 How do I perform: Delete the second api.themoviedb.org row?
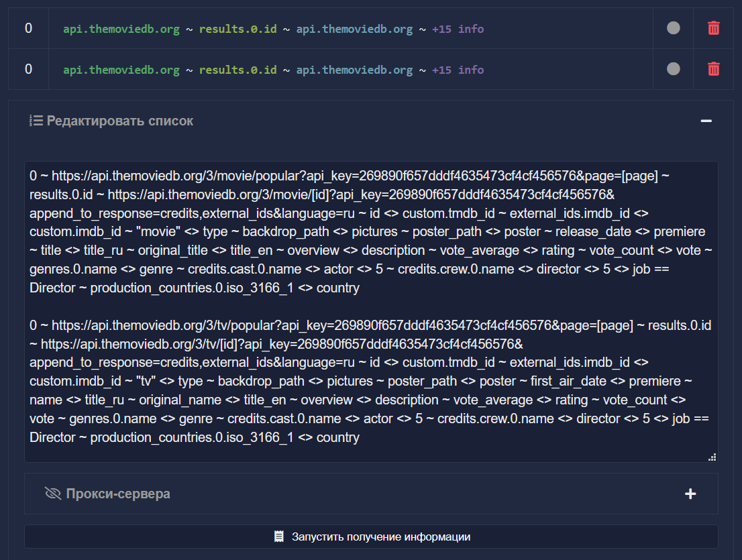pos(714,69)
